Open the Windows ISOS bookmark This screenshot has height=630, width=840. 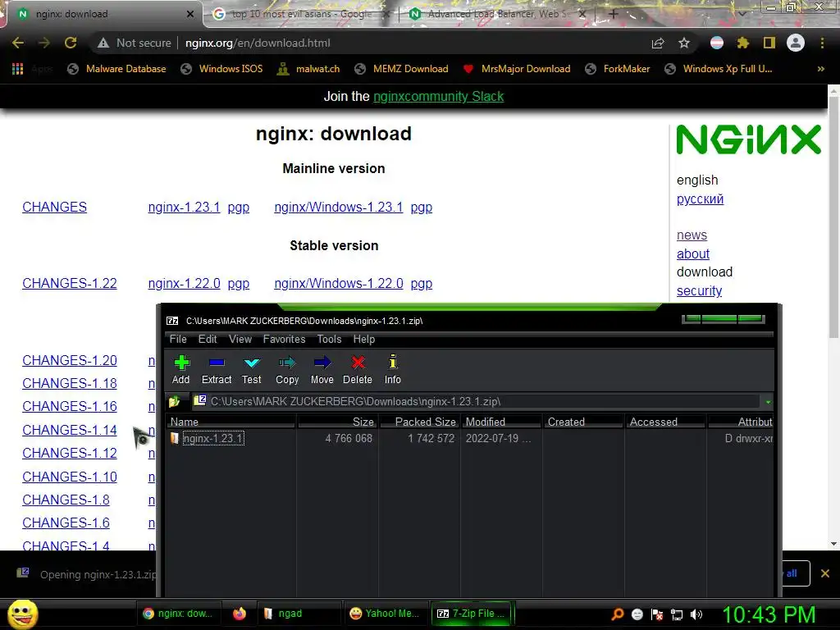click(221, 69)
